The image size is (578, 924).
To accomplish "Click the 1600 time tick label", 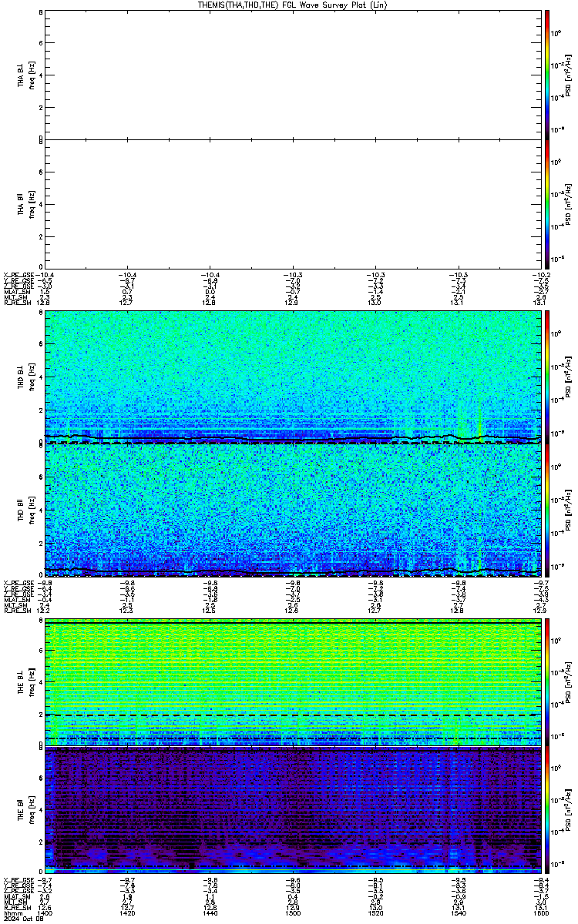I will click(x=539, y=912).
